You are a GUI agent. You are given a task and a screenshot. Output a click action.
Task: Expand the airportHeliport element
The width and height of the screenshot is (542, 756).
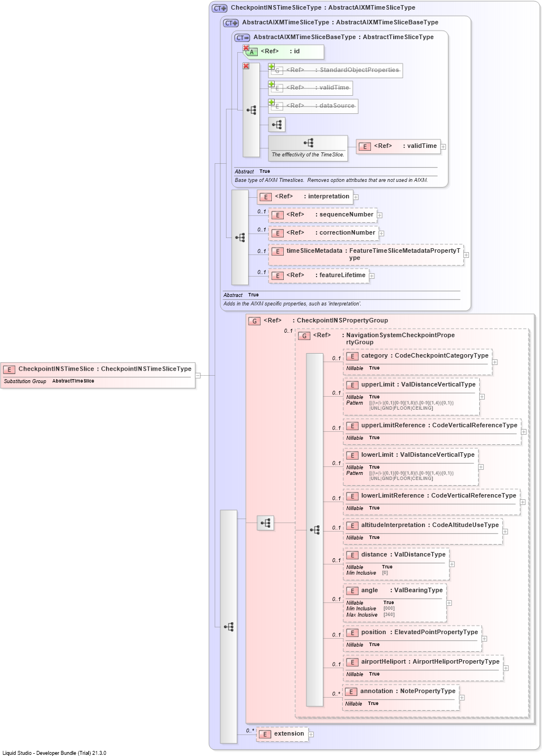(506, 668)
